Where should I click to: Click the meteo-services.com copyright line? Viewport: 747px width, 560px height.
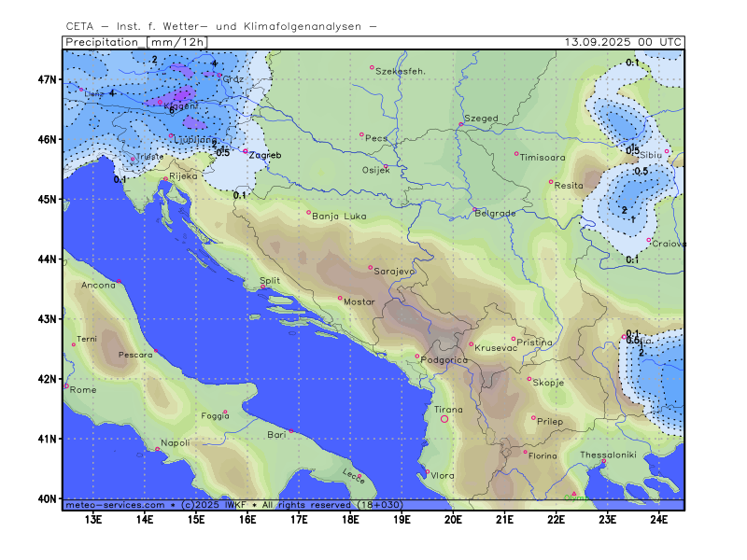pyautogui.click(x=234, y=505)
